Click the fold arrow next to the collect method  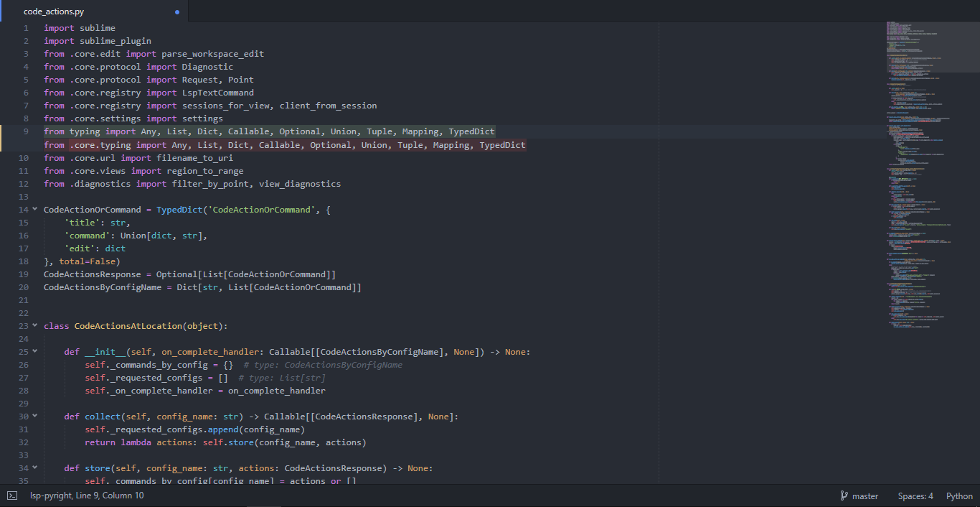tap(34, 416)
